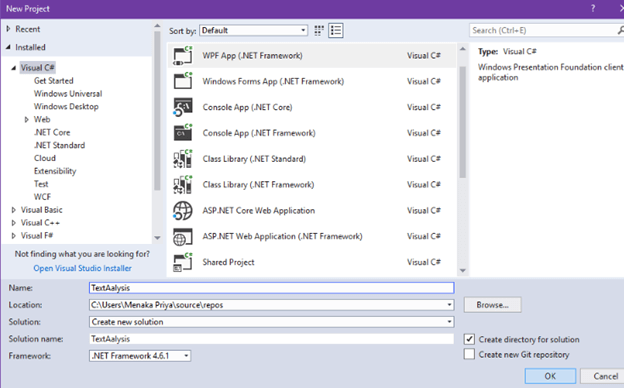This screenshot has width=624, height=388.
Task: Select .NET Standard category
Action: [x=59, y=145]
